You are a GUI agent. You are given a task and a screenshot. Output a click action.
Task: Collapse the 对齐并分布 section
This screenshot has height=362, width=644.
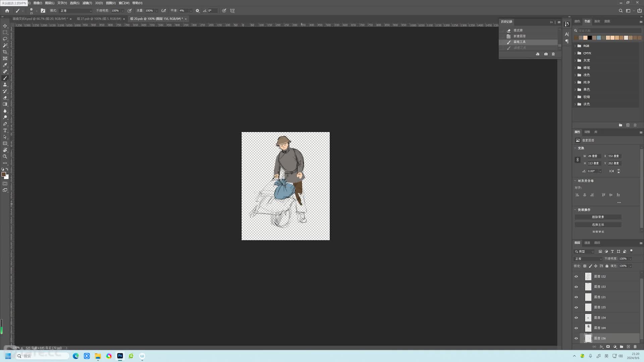click(575, 181)
